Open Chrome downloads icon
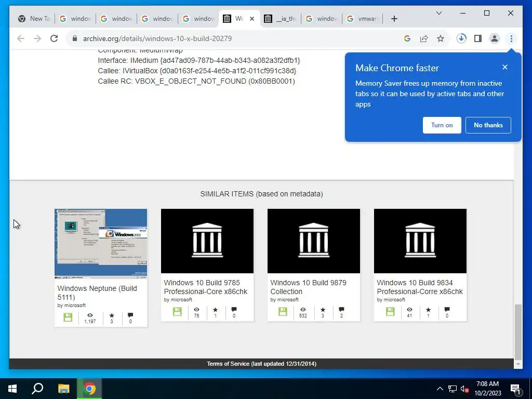The height and width of the screenshot is (399, 532). 461,38
